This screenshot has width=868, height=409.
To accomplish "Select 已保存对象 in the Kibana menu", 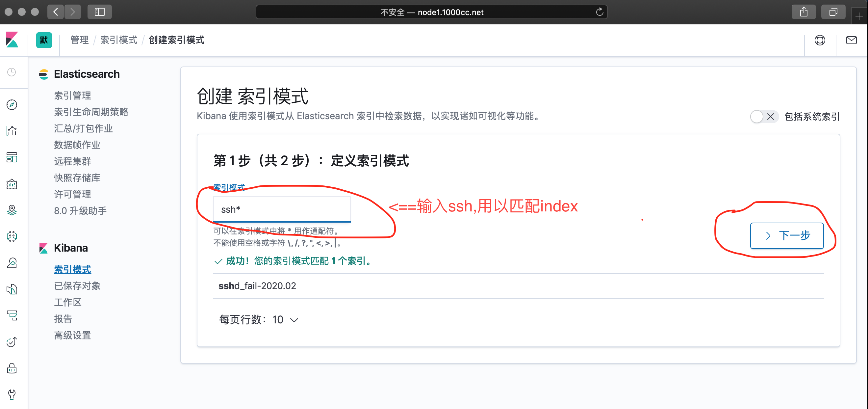I will [x=77, y=286].
